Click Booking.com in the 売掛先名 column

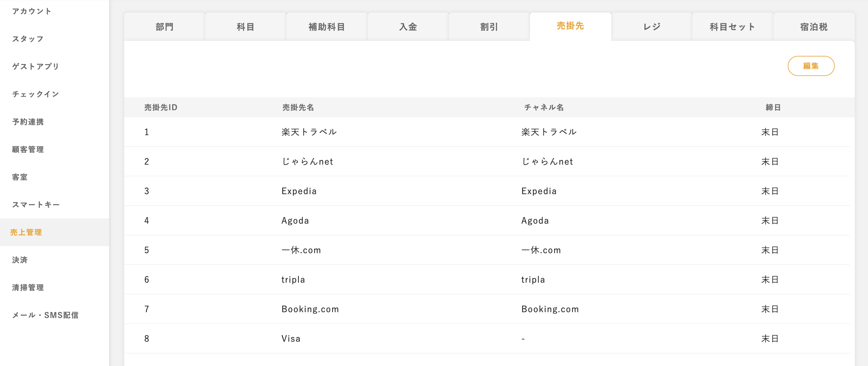tap(310, 309)
